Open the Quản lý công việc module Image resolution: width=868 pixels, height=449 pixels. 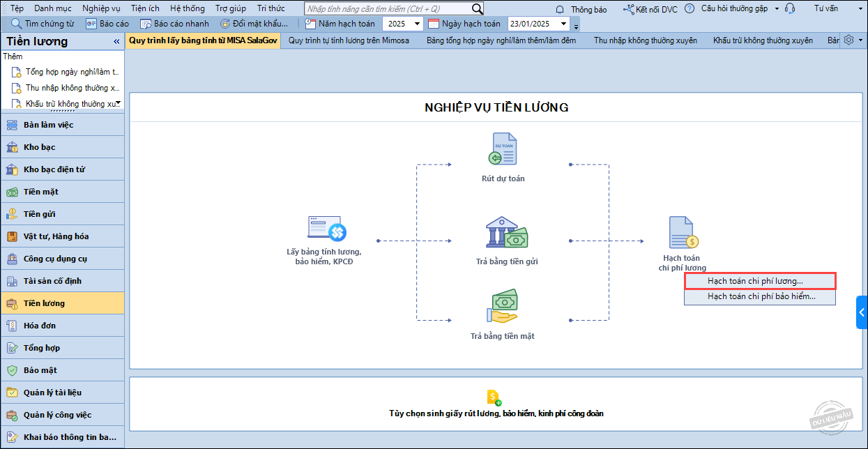coord(62,415)
